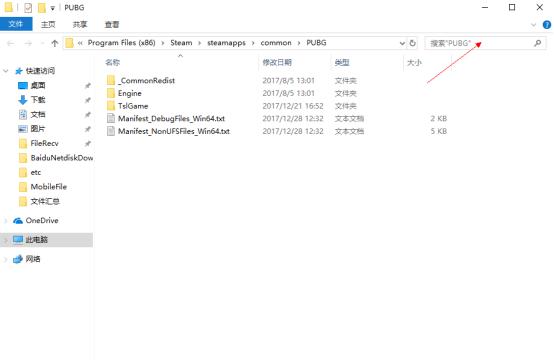Select the Engine folder
Screen dimensions: 554x360
130,93
